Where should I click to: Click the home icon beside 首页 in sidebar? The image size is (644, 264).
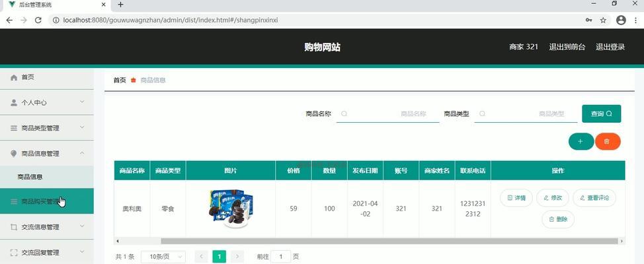pos(13,77)
